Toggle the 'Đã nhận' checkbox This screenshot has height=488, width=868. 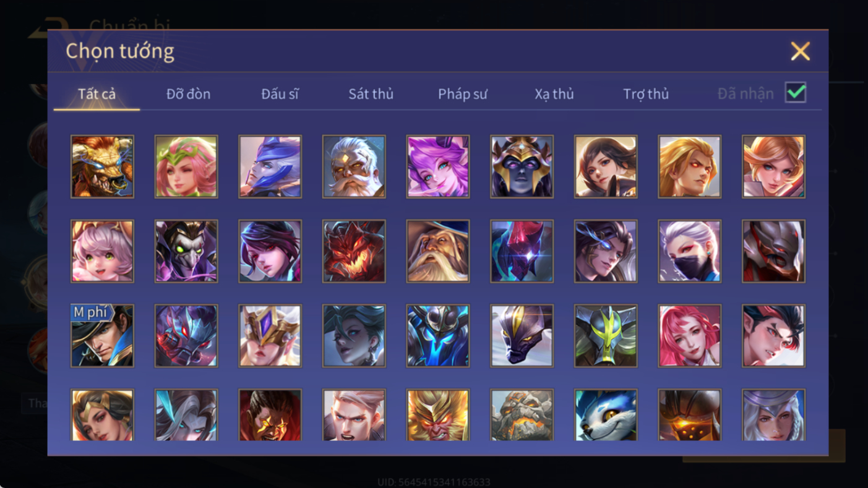[x=796, y=93]
